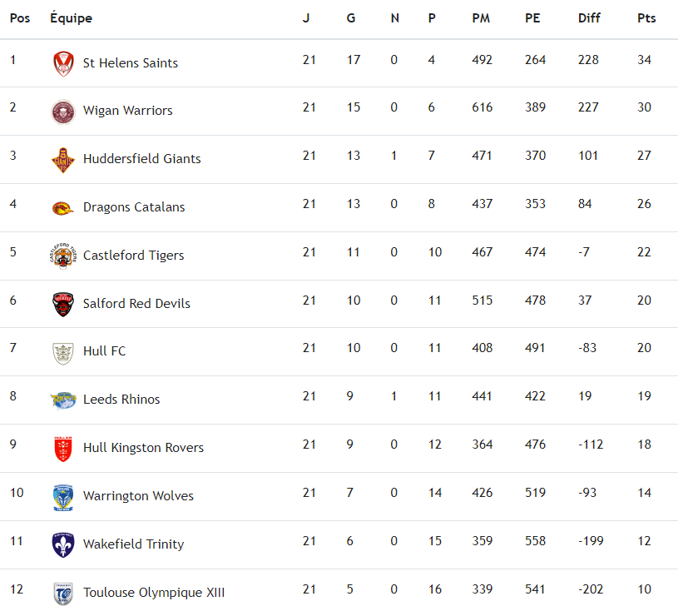Click the Wakefield Trinity crest
Viewport: 683px width, 616px height.
tap(63, 544)
